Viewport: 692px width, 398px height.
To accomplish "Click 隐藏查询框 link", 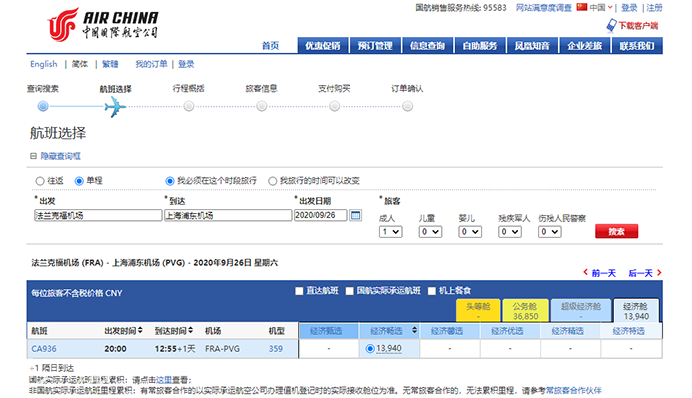I will (60, 156).
